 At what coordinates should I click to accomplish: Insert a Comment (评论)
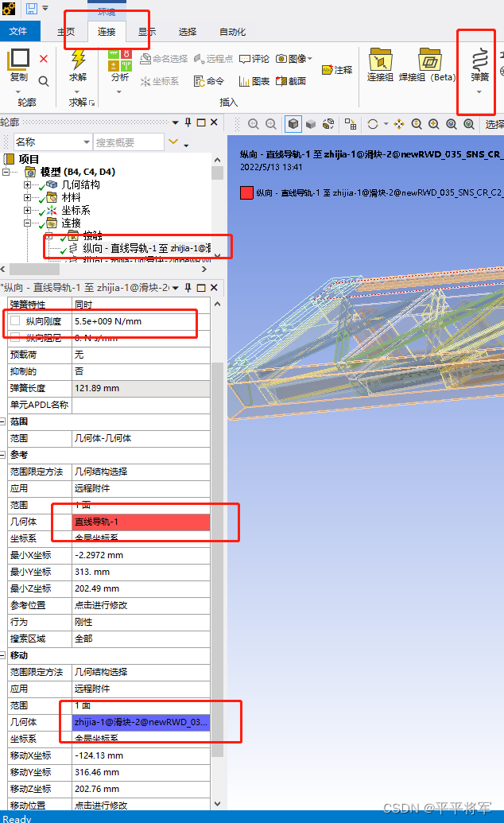pos(254,59)
